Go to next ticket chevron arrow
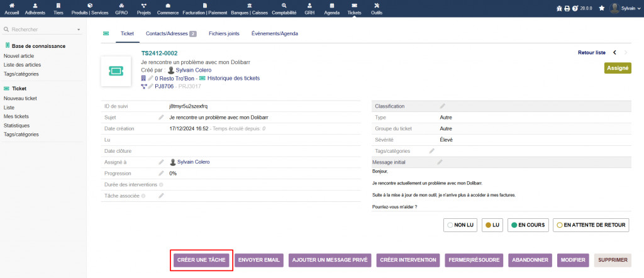644x278 pixels. coord(626,53)
